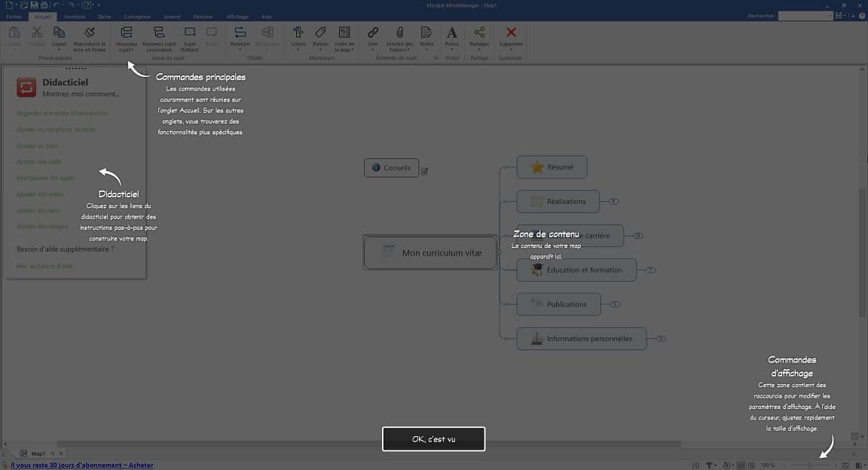Image resolution: width=868 pixels, height=470 pixels.
Task: Expand the Relation dropdown arrow
Action: [240, 49]
